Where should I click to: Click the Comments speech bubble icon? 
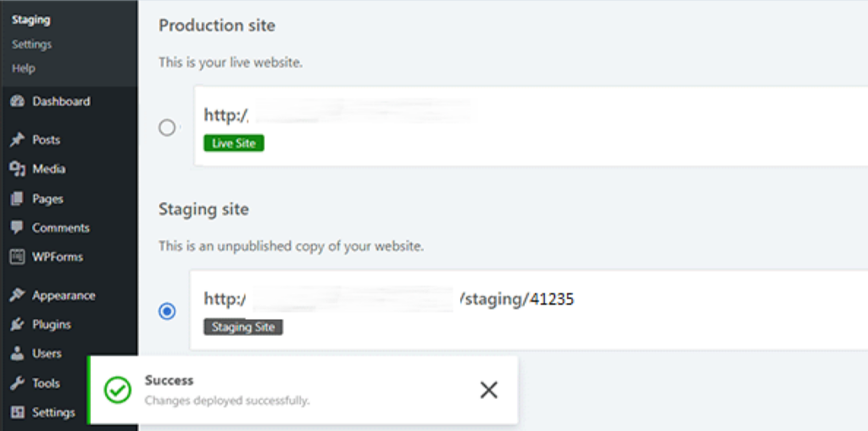click(x=17, y=228)
